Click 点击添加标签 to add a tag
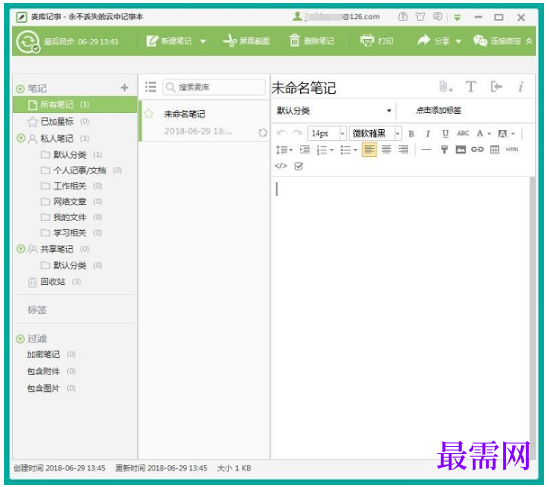The width and height of the screenshot is (549, 487). (x=438, y=111)
